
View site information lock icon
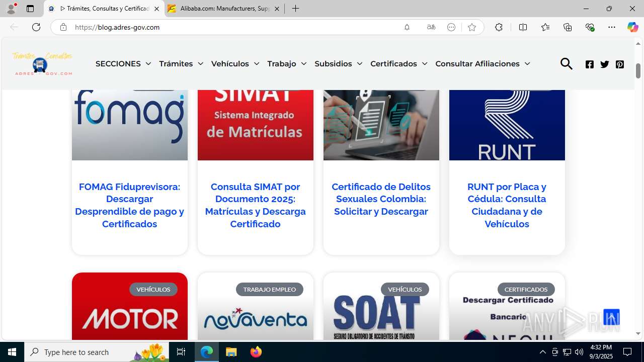click(x=63, y=27)
